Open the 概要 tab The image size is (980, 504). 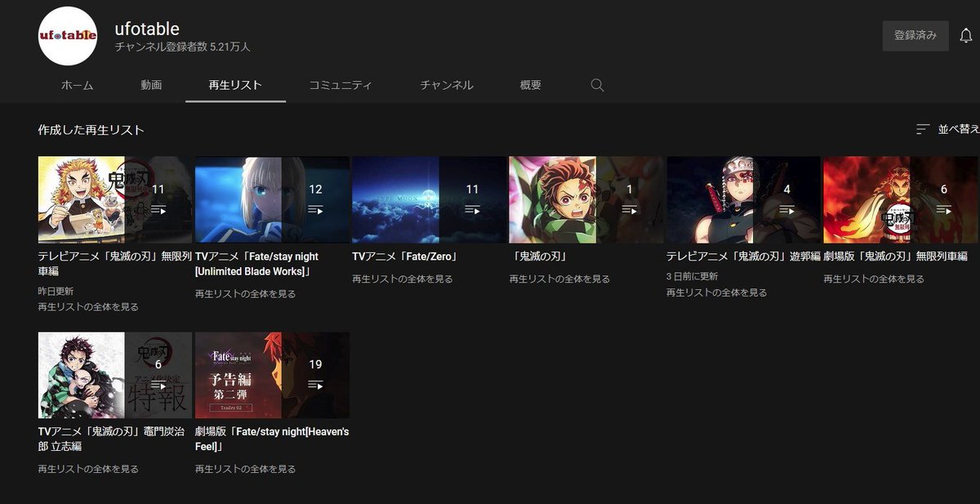pyautogui.click(x=531, y=85)
